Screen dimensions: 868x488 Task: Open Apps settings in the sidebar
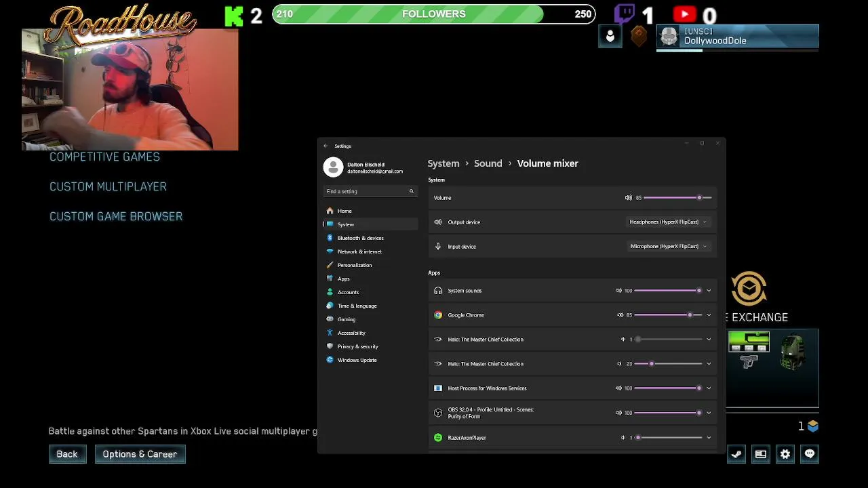[370, 279]
